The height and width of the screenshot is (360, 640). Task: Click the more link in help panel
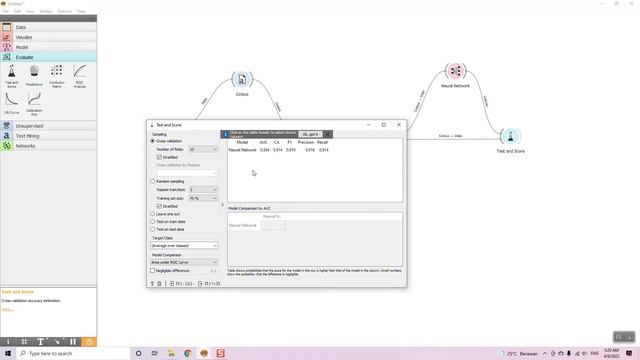(7, 309)
